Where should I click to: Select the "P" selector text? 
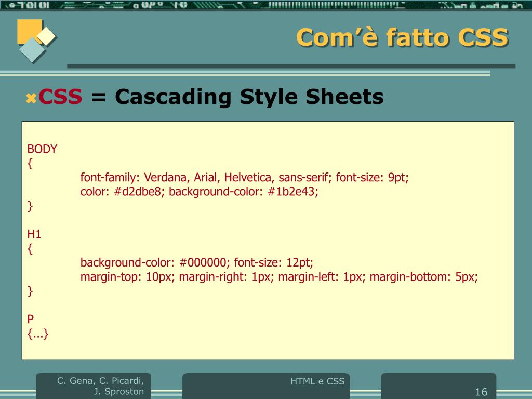(31, 320)
